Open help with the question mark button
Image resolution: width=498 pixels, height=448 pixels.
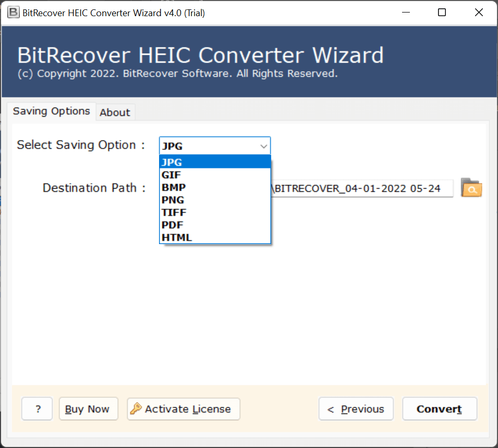tap(37, 409)
